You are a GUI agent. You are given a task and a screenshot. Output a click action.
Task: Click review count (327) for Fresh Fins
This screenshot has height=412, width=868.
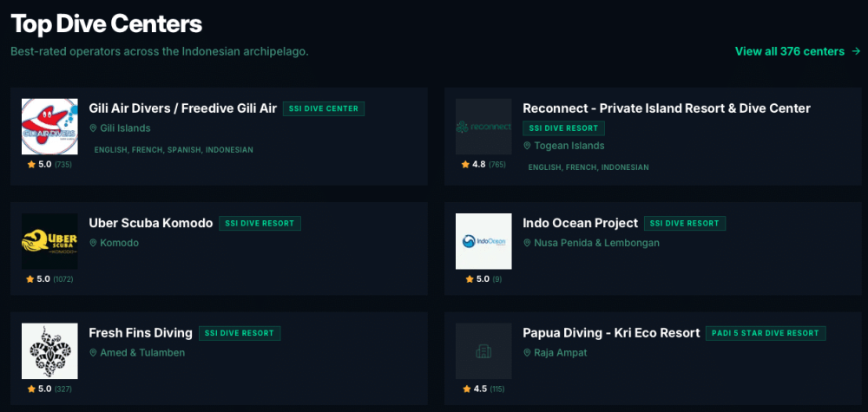(x=63, y=389)
